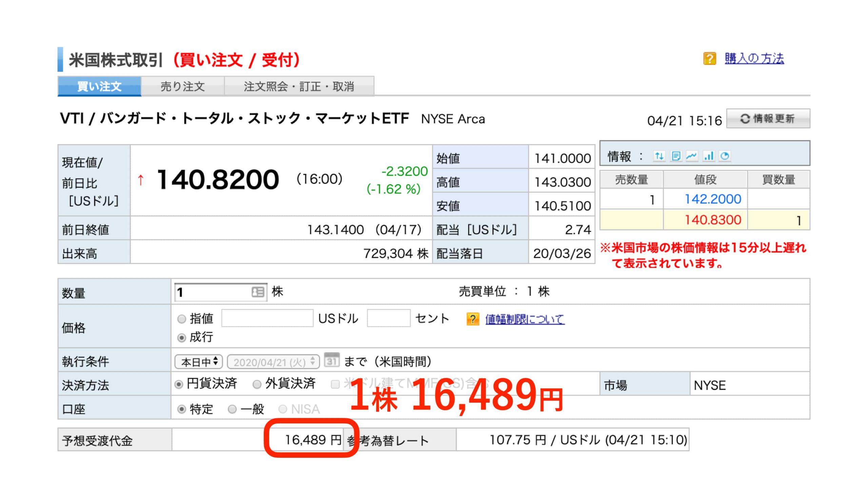The width and height of the screenshot is (868, 484).
Task: Open the calendar date picker icon
Action: [331, 360]
